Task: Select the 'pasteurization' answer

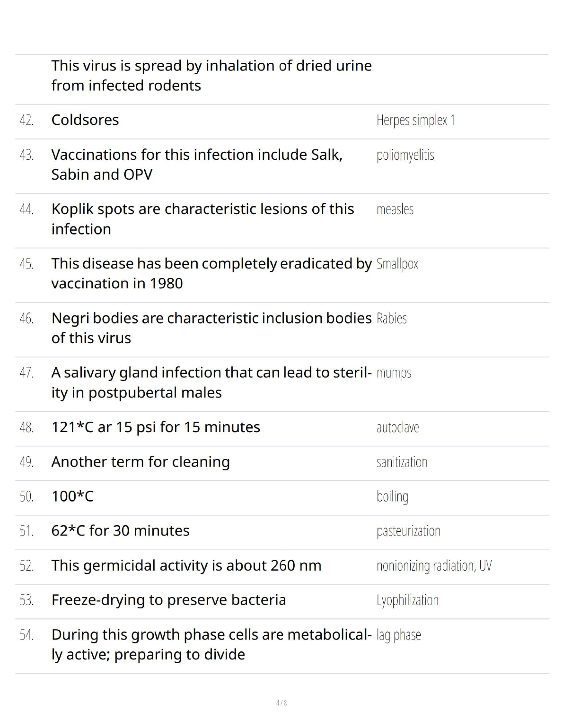Action: [x=408, y=531]
